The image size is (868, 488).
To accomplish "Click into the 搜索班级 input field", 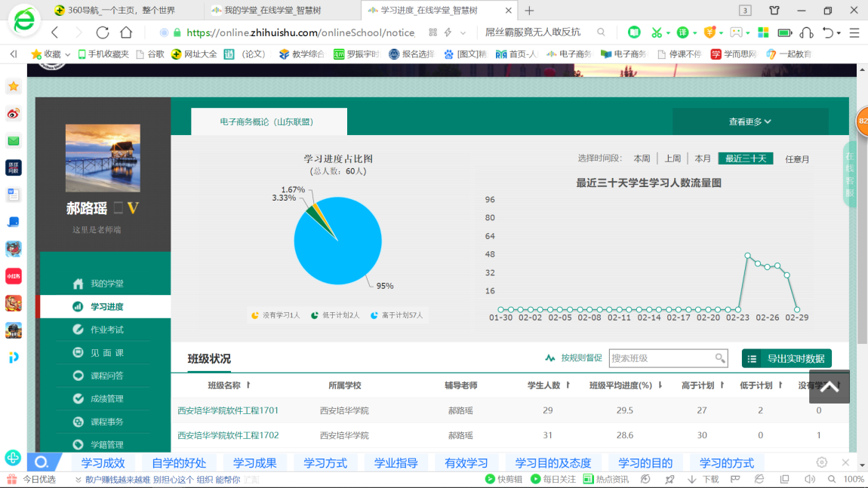I will coord(660,358).
